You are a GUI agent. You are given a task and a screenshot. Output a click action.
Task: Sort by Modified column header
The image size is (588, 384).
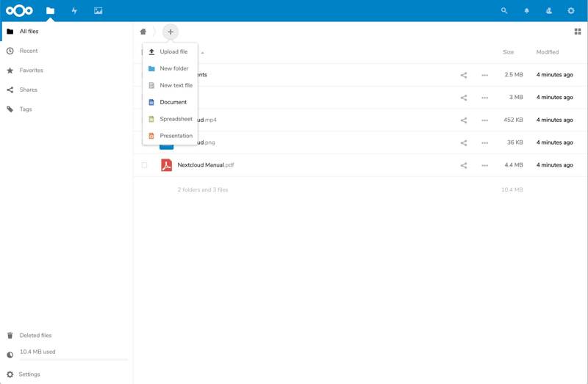[547, 52]
